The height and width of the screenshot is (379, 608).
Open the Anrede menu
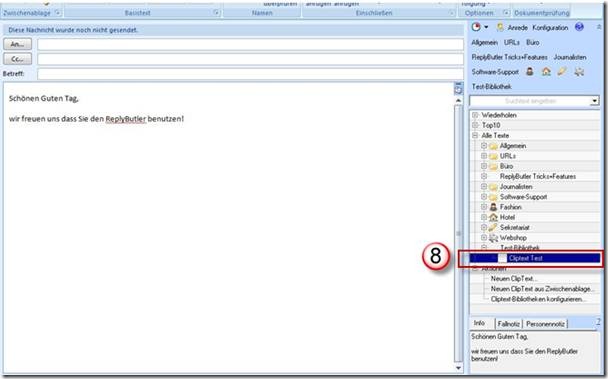pos(518,28)
